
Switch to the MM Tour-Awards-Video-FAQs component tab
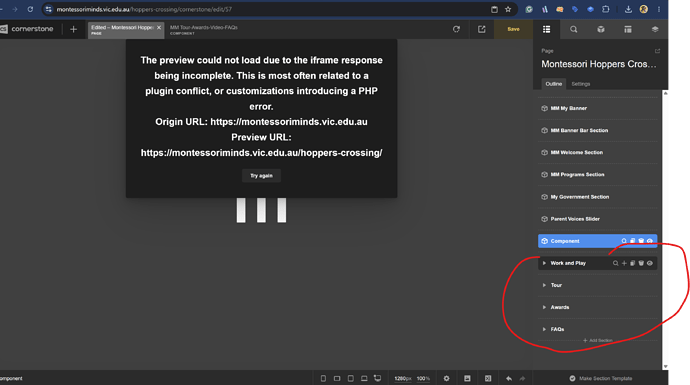[x=204, y=29]
